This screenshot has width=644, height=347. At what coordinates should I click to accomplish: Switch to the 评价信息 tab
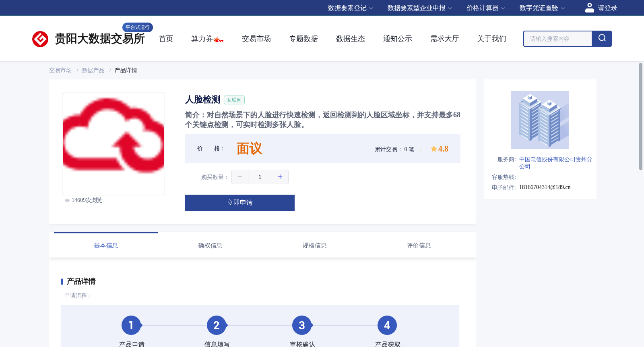[419, 245]
